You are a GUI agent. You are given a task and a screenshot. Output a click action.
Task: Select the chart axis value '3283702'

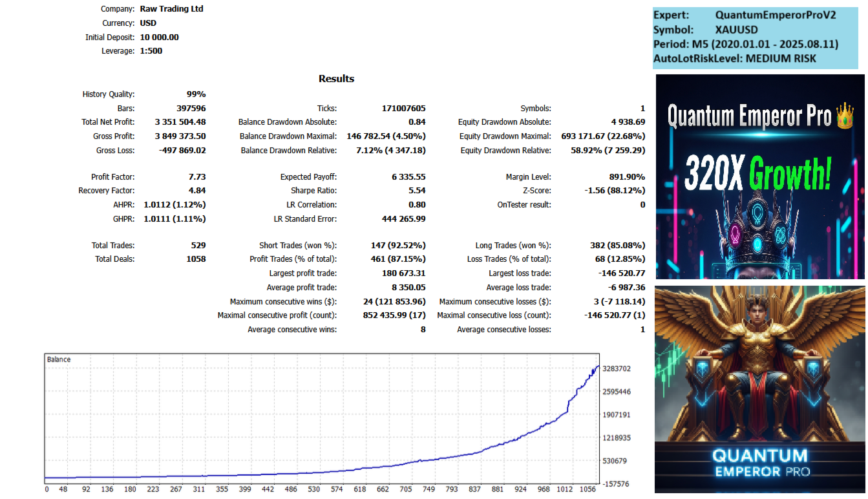pyautogui.click(x=616, y=369)
